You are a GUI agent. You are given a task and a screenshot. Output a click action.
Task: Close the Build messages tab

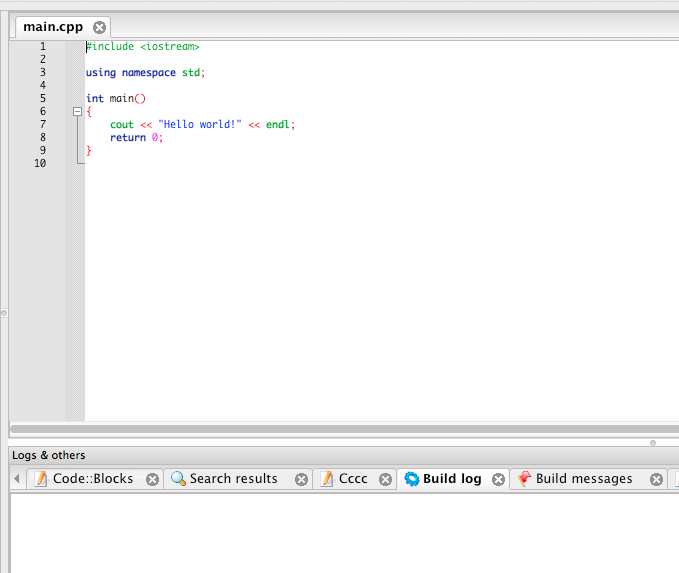tap(656, 480)
